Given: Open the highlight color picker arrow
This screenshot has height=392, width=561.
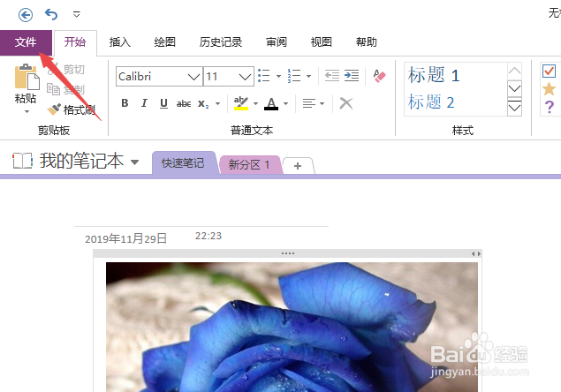Looking at the screenshot, I should [255, 103].
